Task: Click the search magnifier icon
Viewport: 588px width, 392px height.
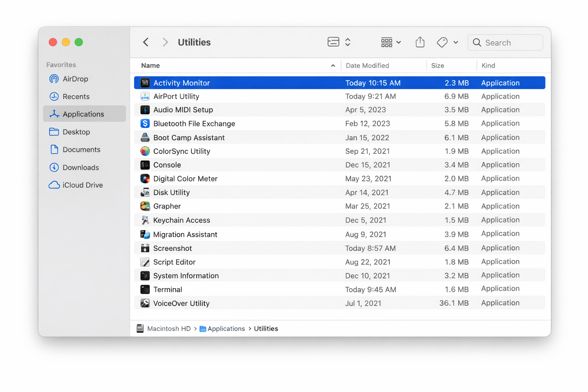Action: click(x=477, y=42)
